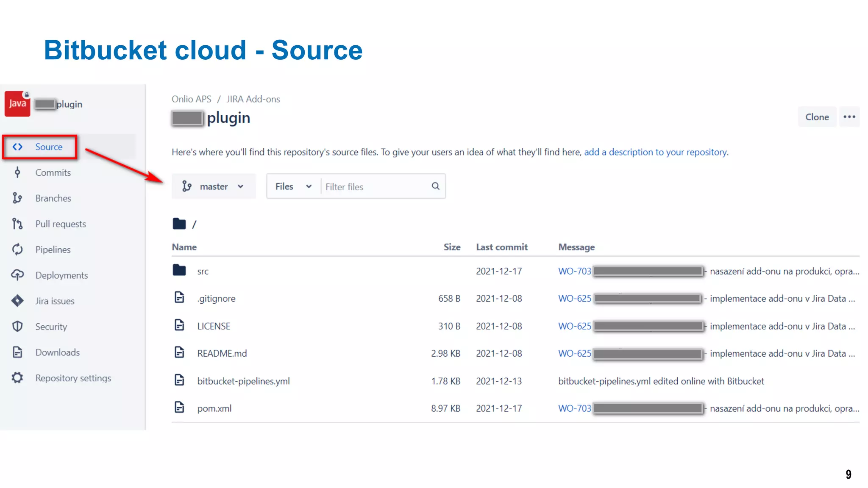Click WO-625 link in LICENSE row
Image resolution: width=868 pixels, height=488 pixels.
575,326
